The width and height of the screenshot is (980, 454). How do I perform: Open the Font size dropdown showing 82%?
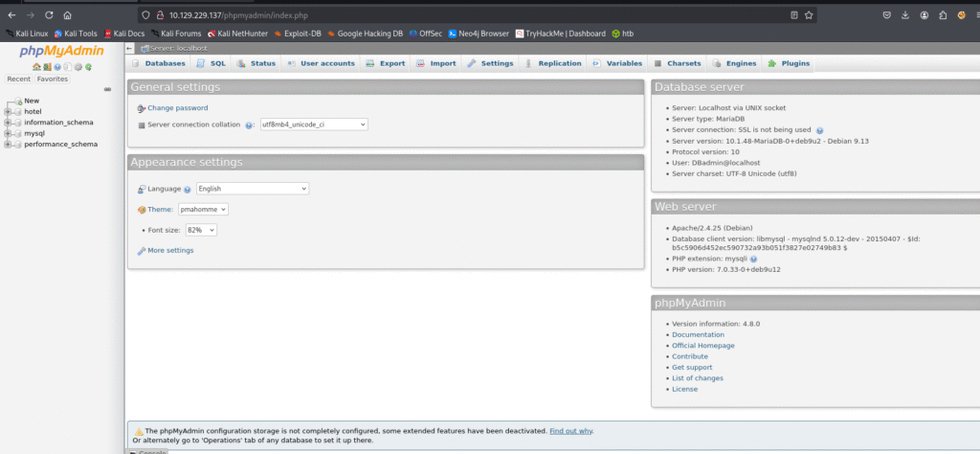click(x=201, y=230)
